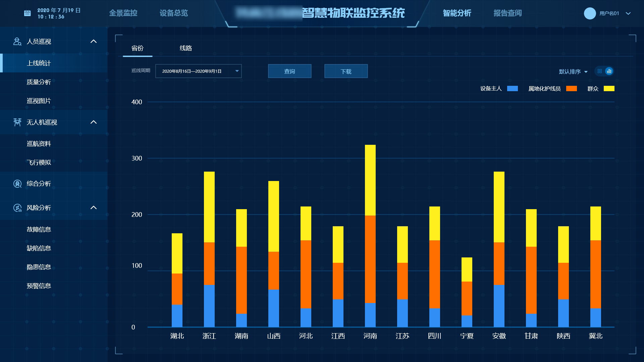This screenshot has width=644, height=362.
Task: Click the 查询 button
Action: [x=290, y=71]
